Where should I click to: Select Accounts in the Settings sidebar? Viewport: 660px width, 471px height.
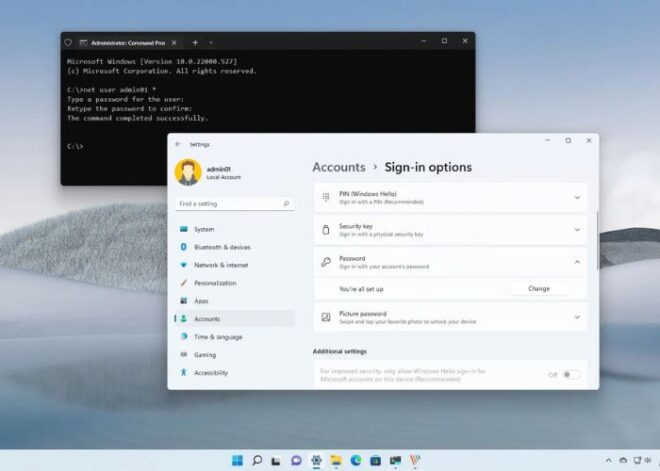(234, 319)
